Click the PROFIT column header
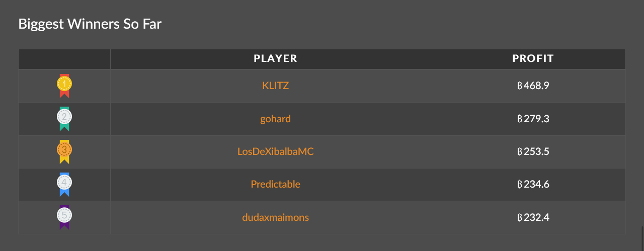 (533, 59)
